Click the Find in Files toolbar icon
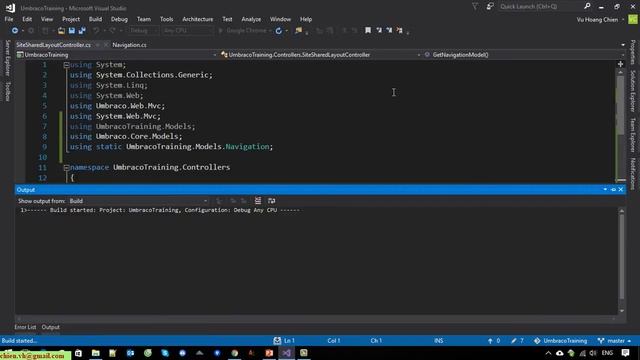This screenshot has width=640, height=360. (298, 31)
